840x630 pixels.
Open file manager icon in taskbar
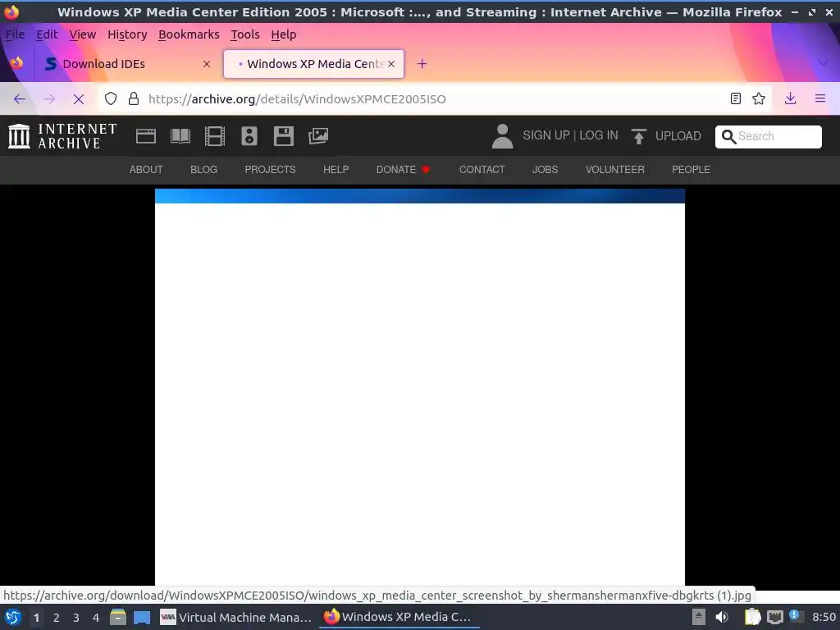[118, 618]
